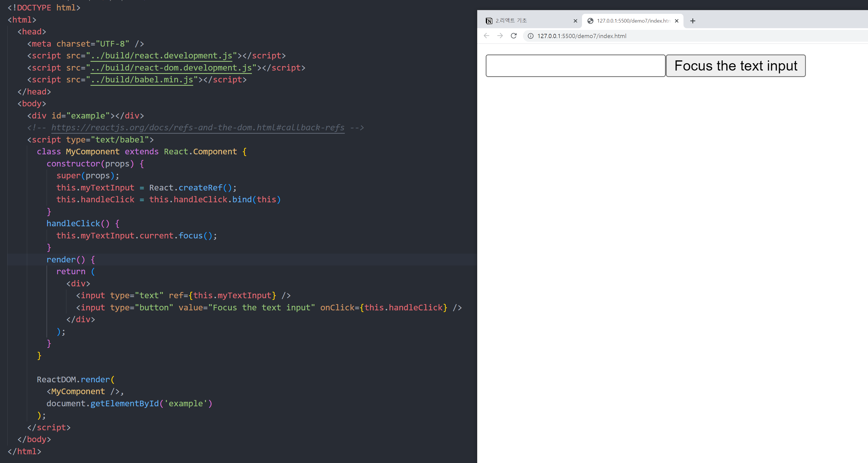Click the browser forward arrow
Screen dimensions: 868x463
(x=500, y=36)
